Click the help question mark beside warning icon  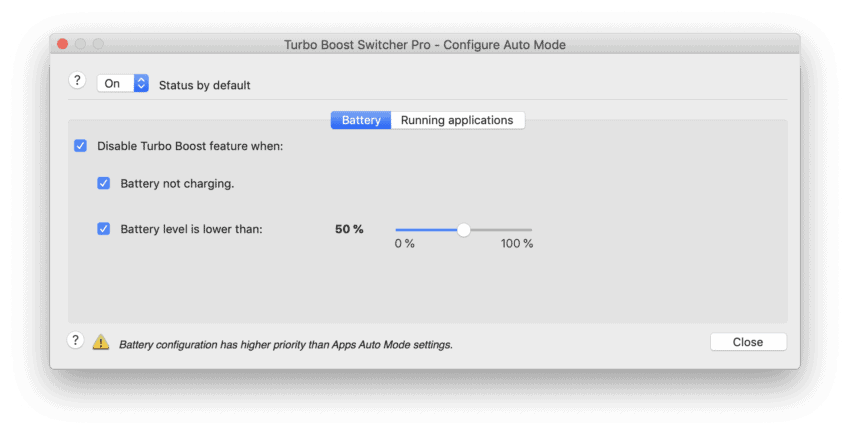(x=75, y=341)
